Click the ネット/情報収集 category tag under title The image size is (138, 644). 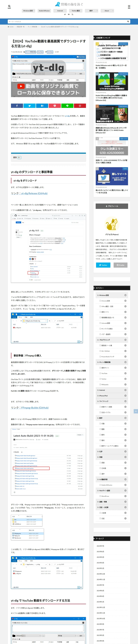point(31,52)
